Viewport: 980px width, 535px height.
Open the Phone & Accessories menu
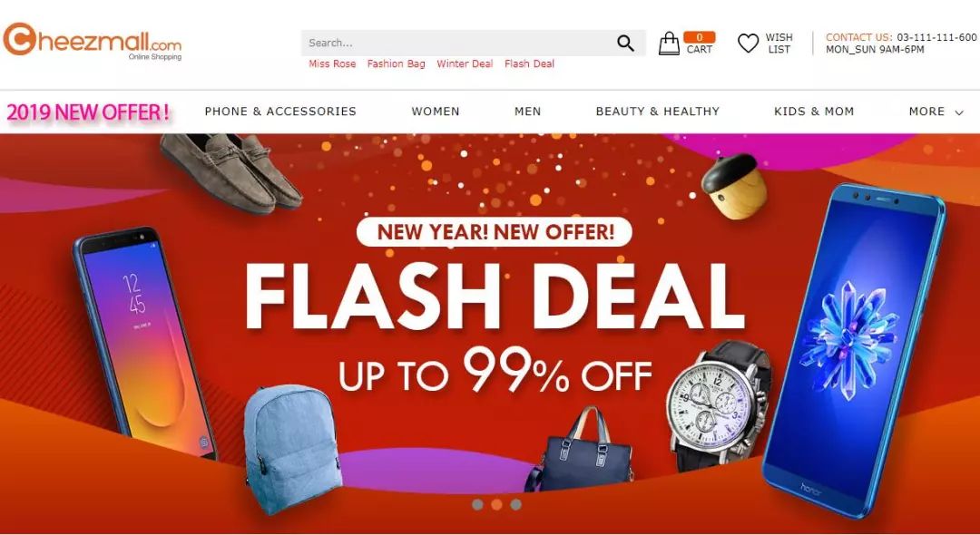click(x=280, y=112)
